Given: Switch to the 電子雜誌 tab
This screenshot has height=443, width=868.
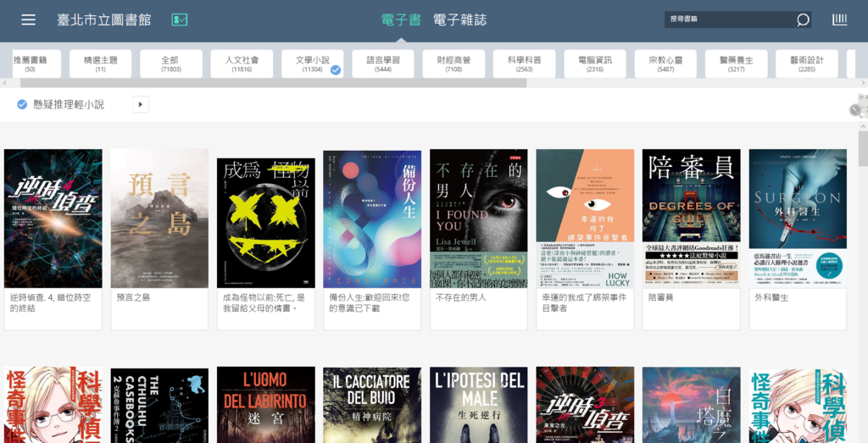Looking at the screenshot, I should coord(459,20).
